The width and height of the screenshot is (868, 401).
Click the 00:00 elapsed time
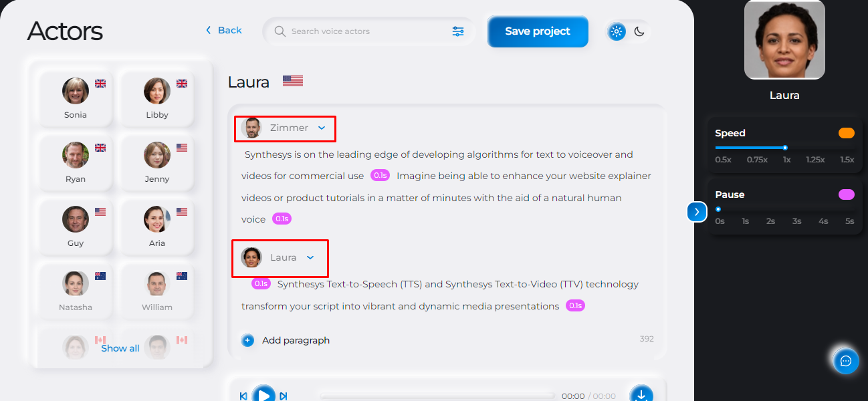pyautogui.click(x=573, y=396)
